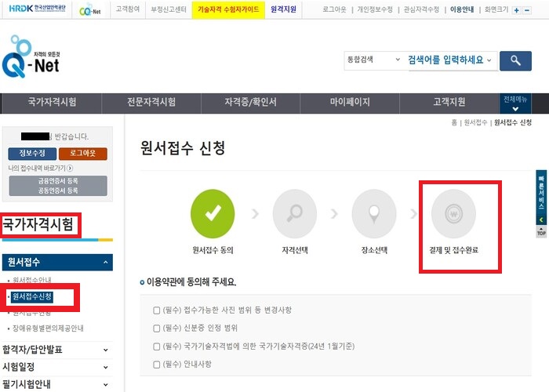
Task: Click the 원서접수 breadcrumb link
Action: click(475, 122)
